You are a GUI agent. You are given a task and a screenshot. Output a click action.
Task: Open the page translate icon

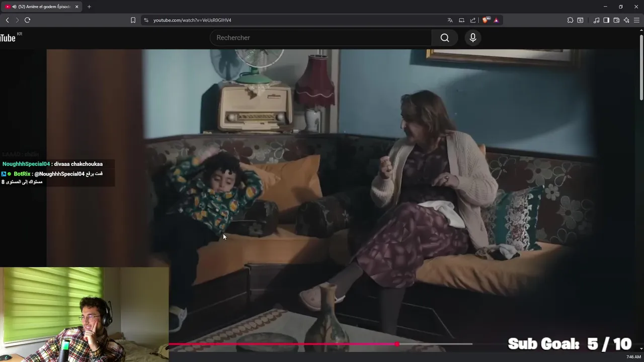point(450,20)
